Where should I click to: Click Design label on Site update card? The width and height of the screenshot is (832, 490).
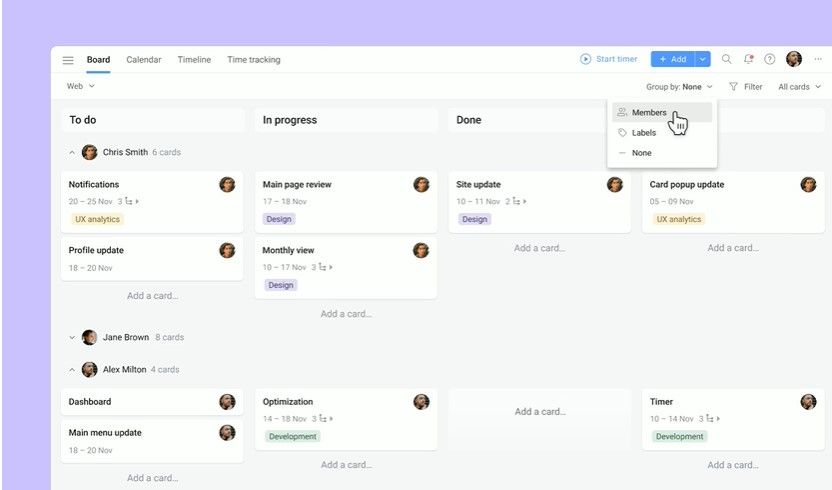474,219
